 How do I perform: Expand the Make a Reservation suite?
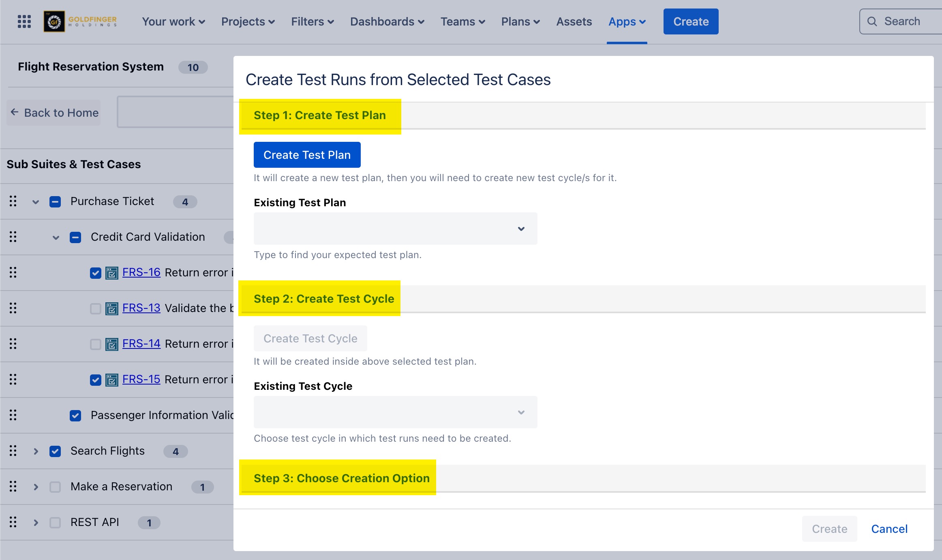[36, 486]
